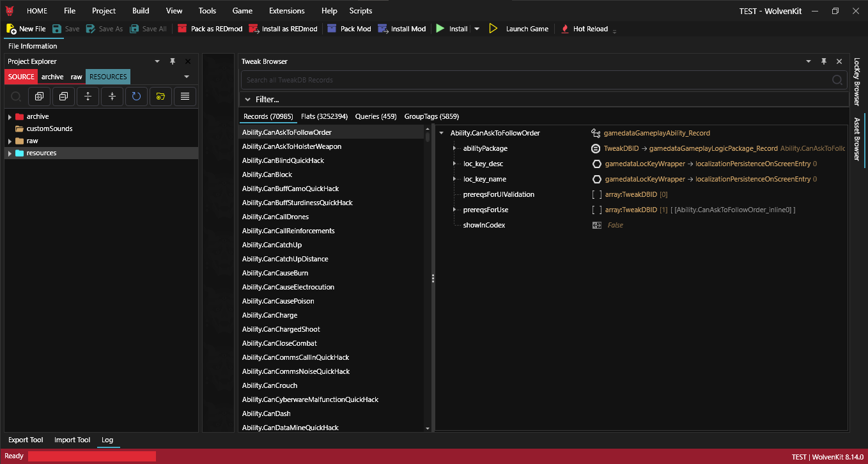Toggle the showInCodex False value

click(x=615, y=225)
